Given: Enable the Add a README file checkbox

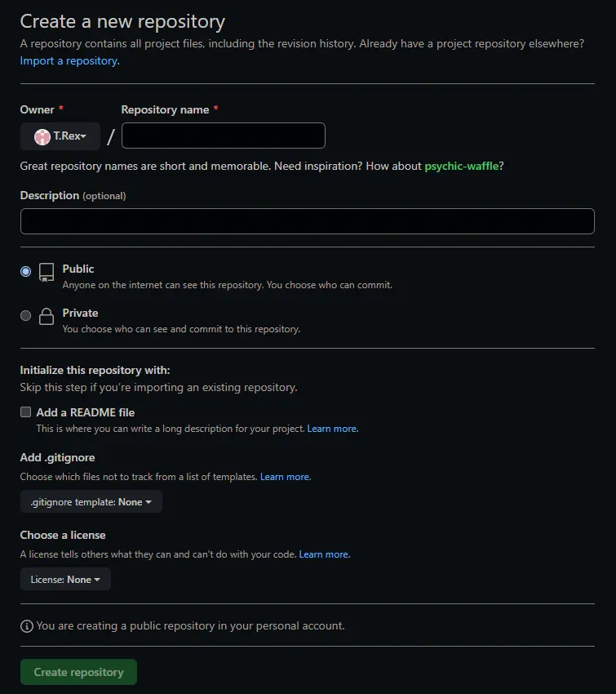Looking at the screenshot, I should 26,412.
